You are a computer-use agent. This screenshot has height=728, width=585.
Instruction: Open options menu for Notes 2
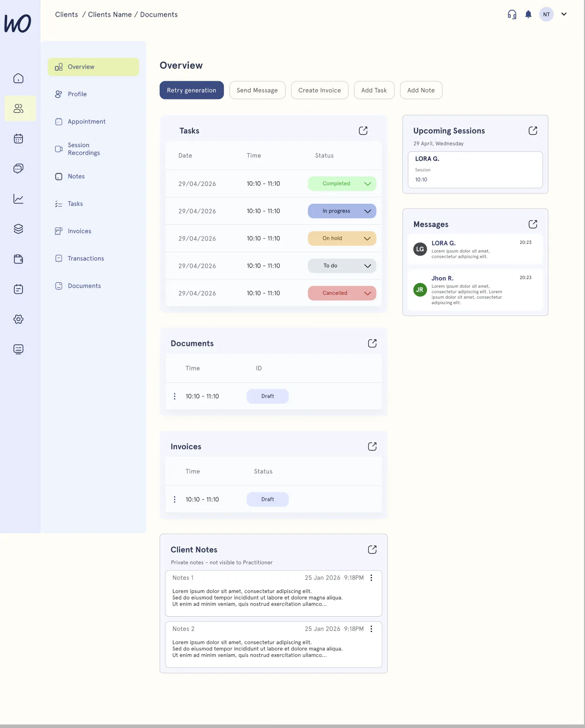pos(371,629)
